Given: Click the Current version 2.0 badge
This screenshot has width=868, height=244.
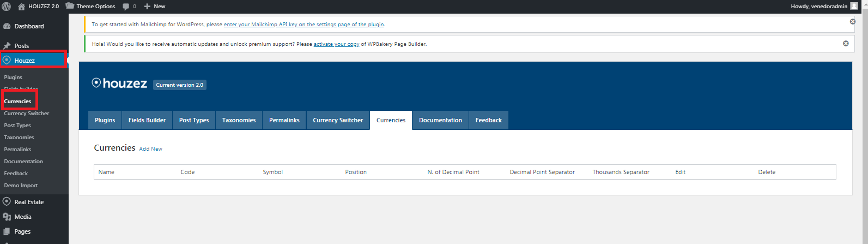Looking at the screenshot, I should (180, 85).
